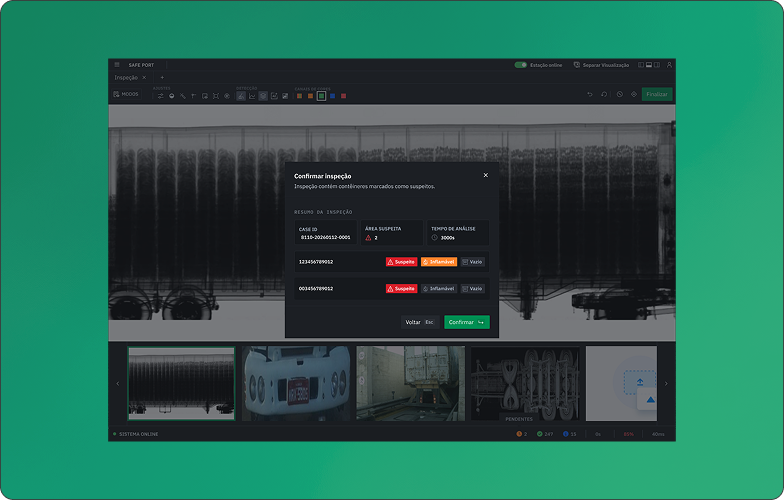Select the truck license plate thumbnail

(x=296, y=384)
